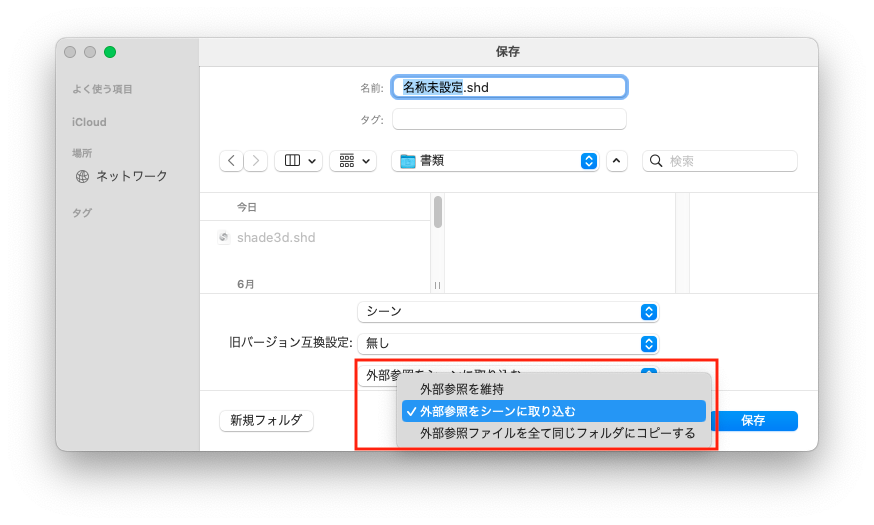This screenshot has width=874, height=525.
Task: Open the 旧バージョン互換設定 dropdown
Action: click(508, 343)
